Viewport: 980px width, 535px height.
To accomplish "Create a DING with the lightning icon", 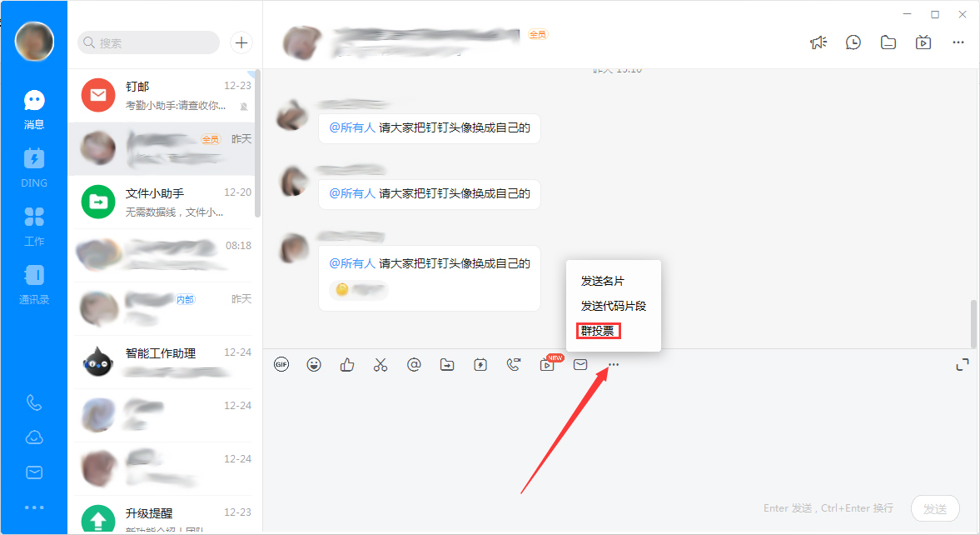I will (x=480, y=364).
